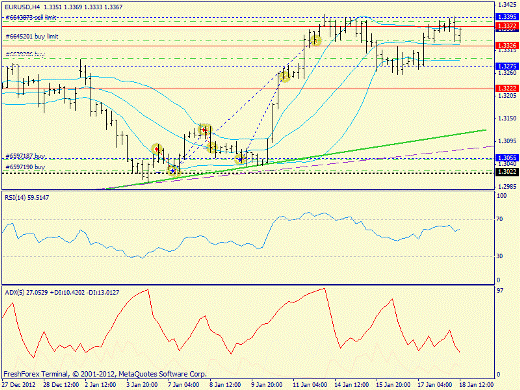Image resolution: width=520 pixels, height=390 pixels.
Task: Select the #6597190 buy order label
Action: (25, 167)
